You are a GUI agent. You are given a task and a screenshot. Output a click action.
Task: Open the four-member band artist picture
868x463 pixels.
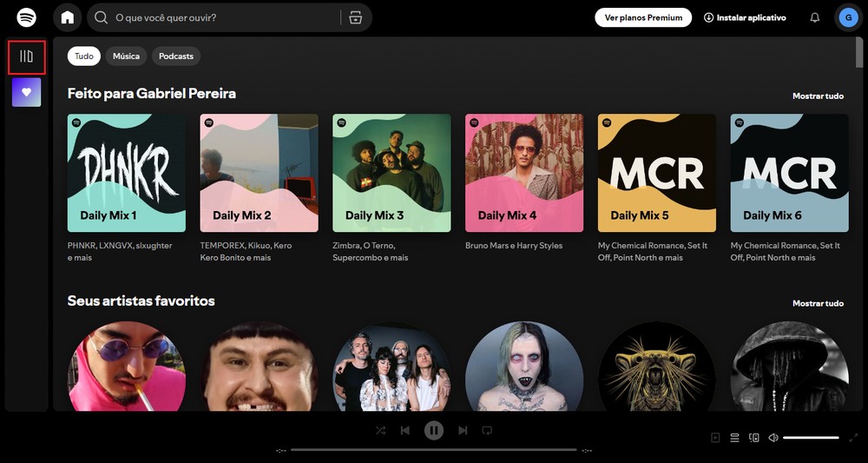click(x=391, y=367)
